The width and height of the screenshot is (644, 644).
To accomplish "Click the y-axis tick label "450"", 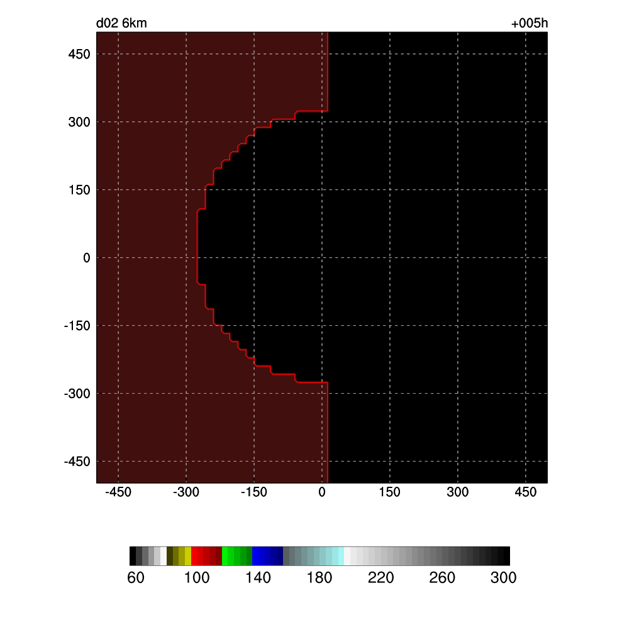I will pyautogui.click(x=79, y=55).
